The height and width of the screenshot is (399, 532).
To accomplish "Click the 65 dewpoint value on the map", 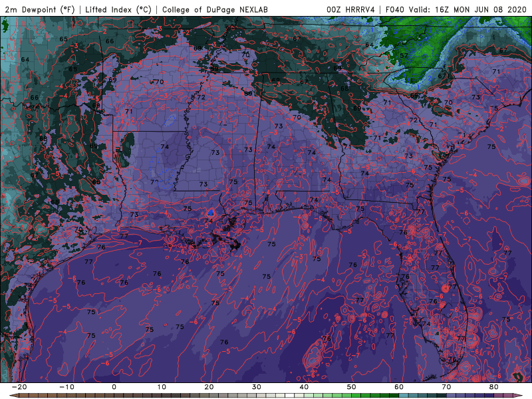I will [63, 39].
